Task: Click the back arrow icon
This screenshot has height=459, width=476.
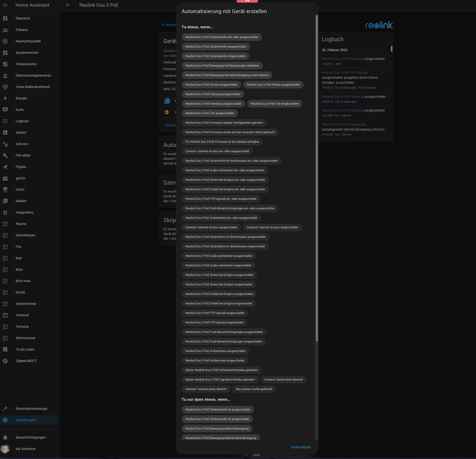Action: (x=68, y=5)
